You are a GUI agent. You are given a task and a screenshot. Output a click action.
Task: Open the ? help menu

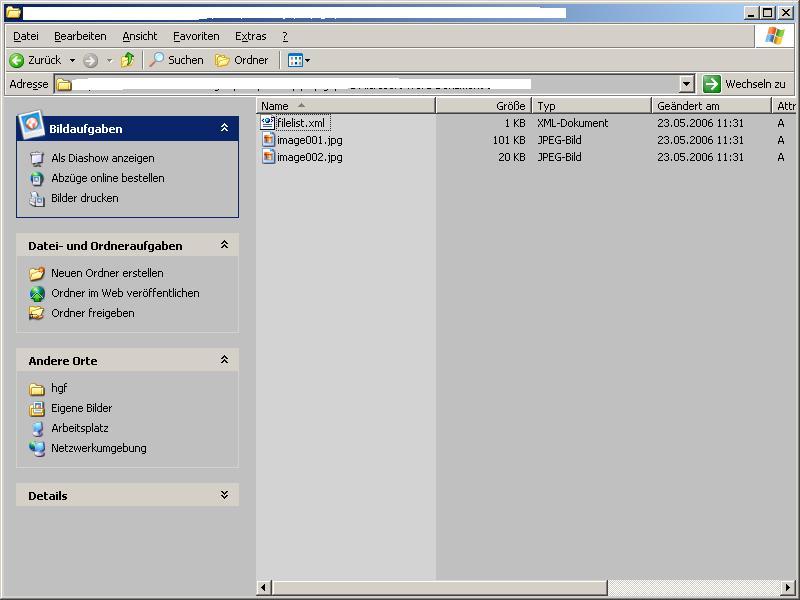[285, 36]
